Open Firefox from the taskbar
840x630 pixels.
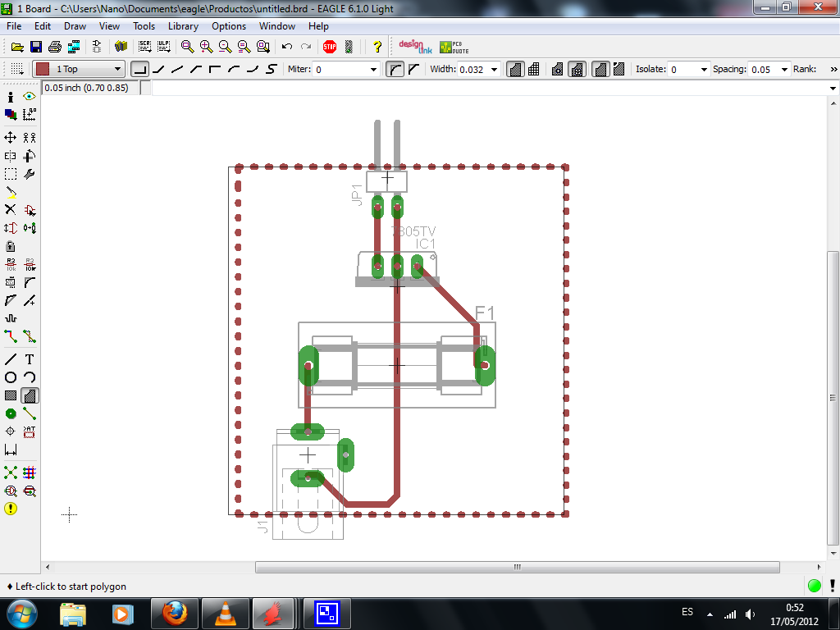175,614
